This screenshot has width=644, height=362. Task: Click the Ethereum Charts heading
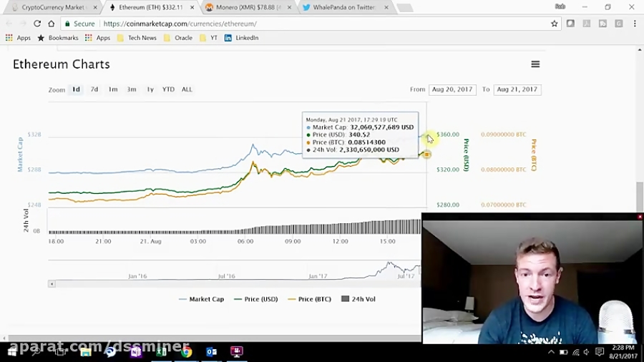(62, 64)
